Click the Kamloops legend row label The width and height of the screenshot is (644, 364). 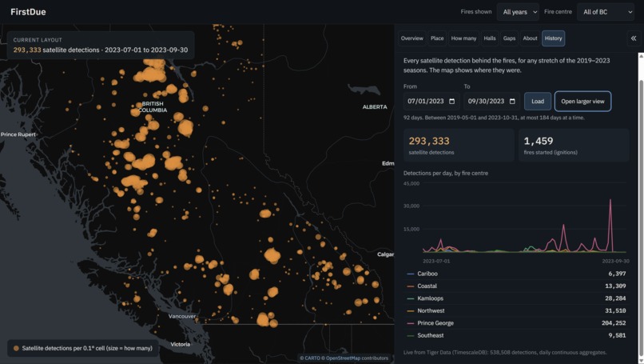(431, 298)
